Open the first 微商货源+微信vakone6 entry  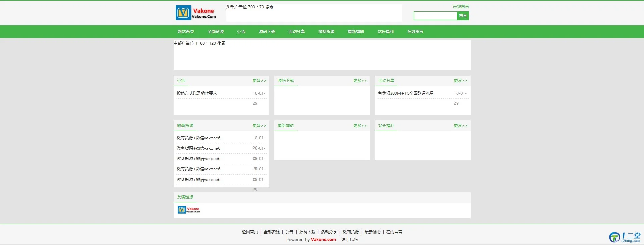tap(199, 138)
